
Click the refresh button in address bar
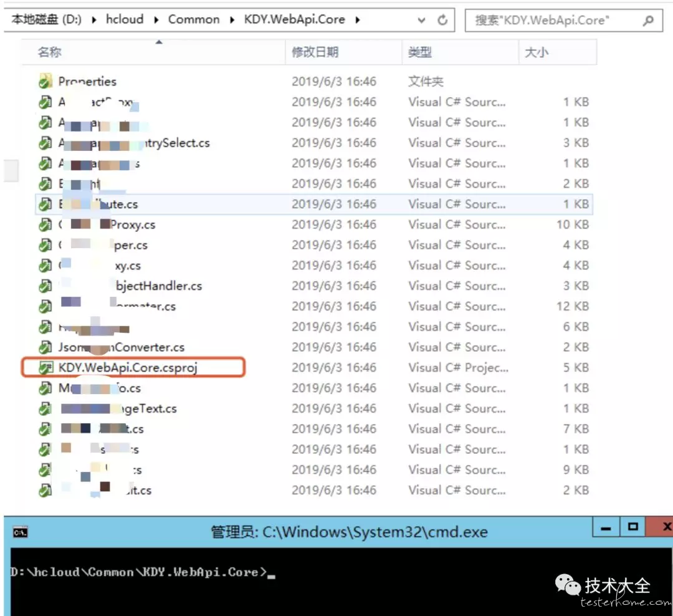coord(442,20)
